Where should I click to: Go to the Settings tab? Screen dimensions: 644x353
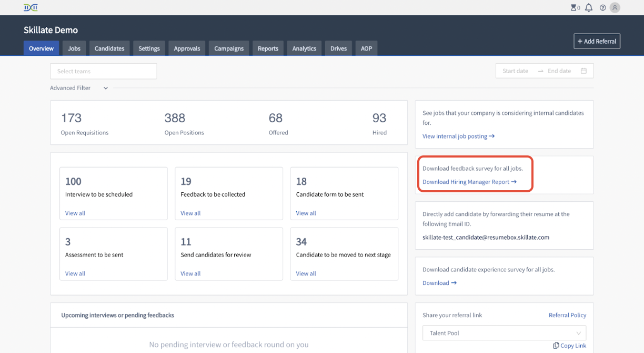(x=149, y=48)
